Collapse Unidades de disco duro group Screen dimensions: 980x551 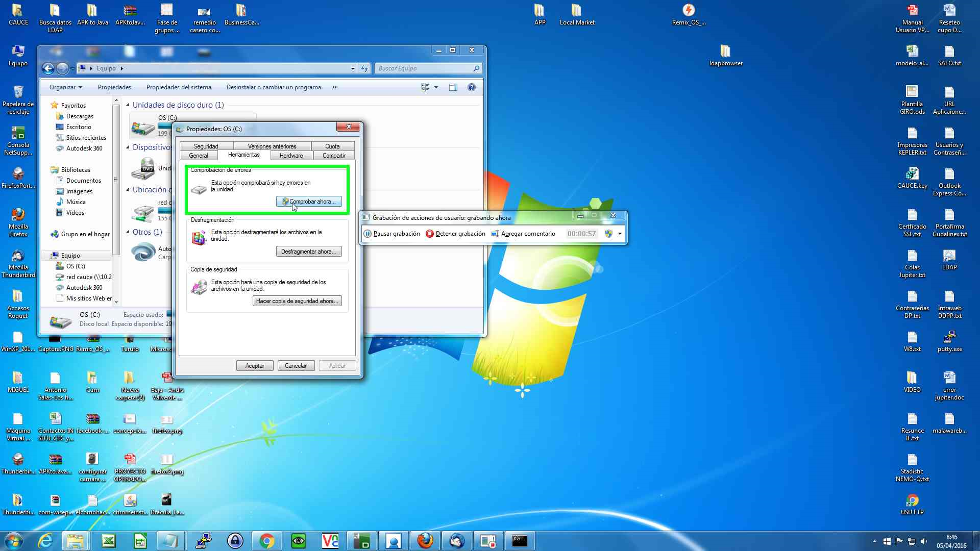(128, 105)
